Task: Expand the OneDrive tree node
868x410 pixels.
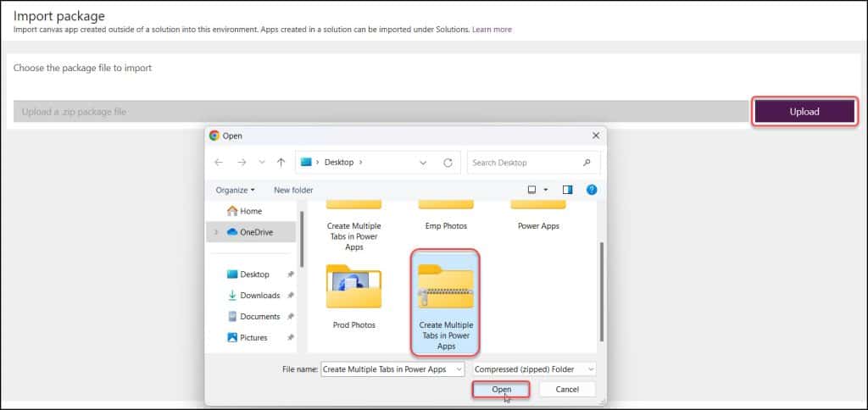Action: (216, 232)
